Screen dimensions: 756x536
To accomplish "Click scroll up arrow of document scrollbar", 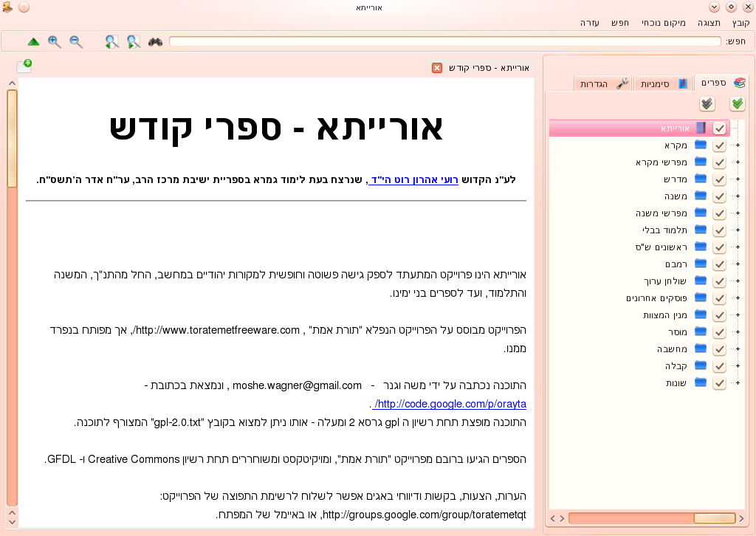I will (x=12, y=83).
